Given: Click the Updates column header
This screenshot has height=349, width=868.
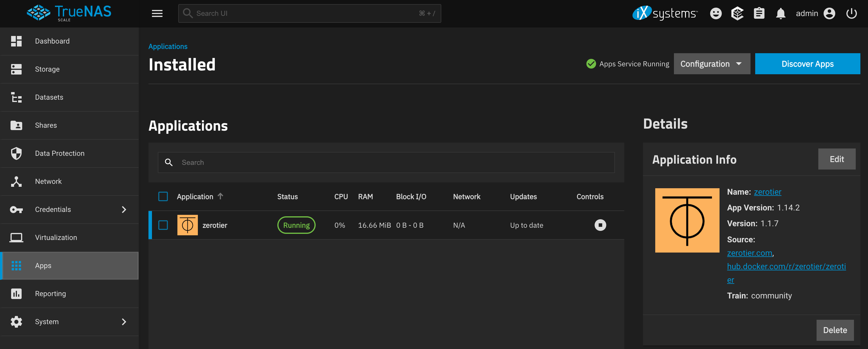Looking at the screenshot, I should point(523,197).
